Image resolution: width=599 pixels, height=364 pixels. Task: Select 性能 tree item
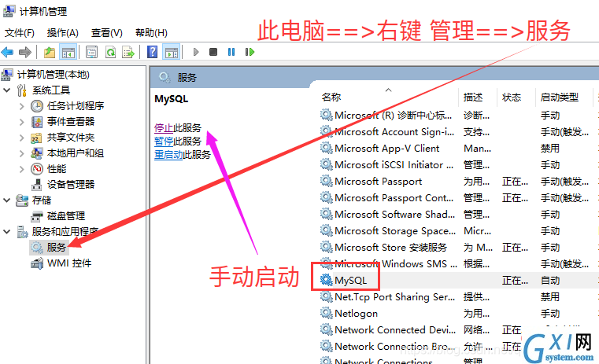(57, 169)
